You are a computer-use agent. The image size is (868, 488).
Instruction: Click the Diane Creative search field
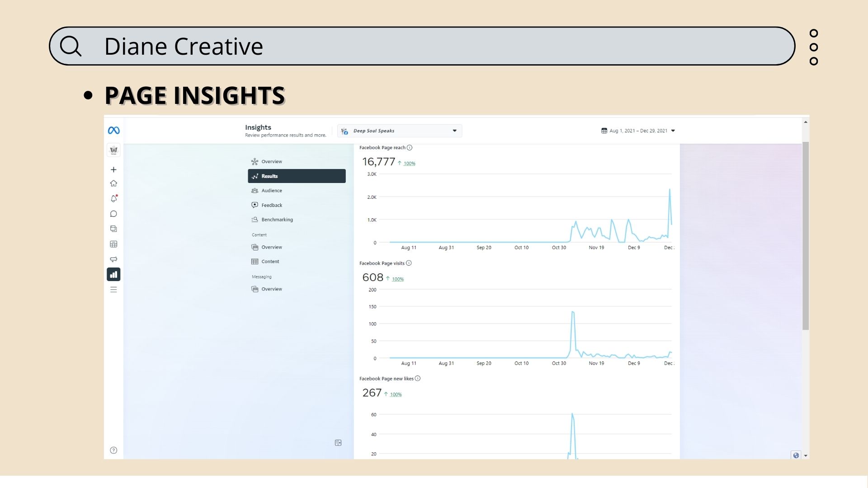pos(421,46)
